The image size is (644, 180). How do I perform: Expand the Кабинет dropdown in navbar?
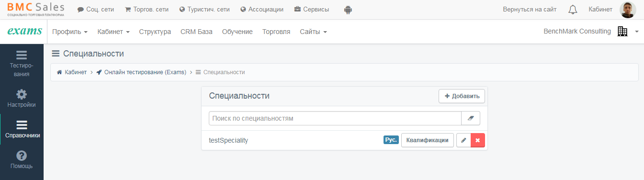(113, 32)
